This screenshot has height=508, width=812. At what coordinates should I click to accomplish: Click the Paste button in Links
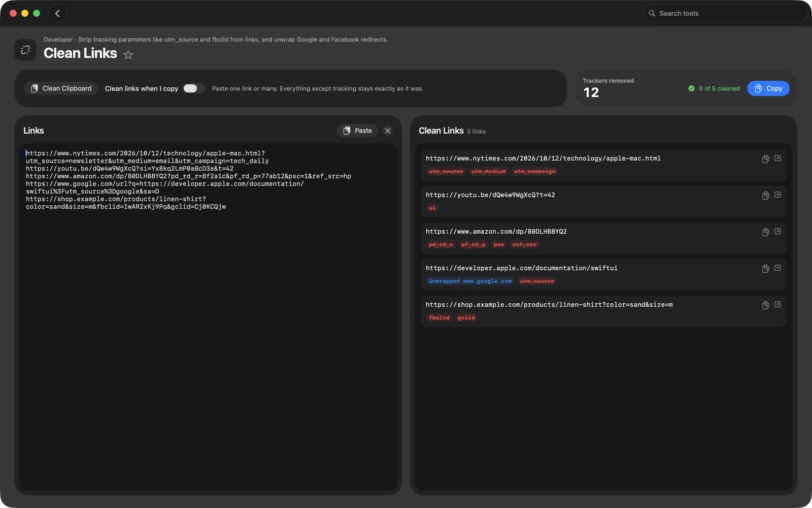coord(357,131)
